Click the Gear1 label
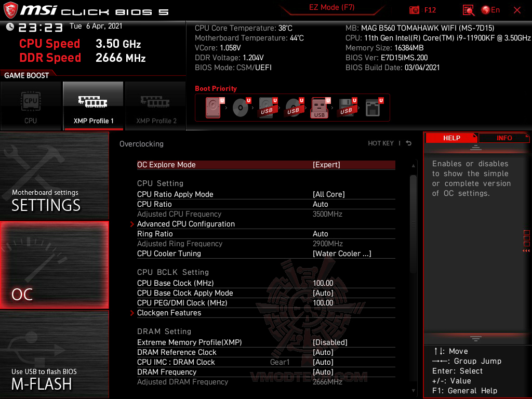This screenshot has width=532, height=399. click(x=280, y=362)
